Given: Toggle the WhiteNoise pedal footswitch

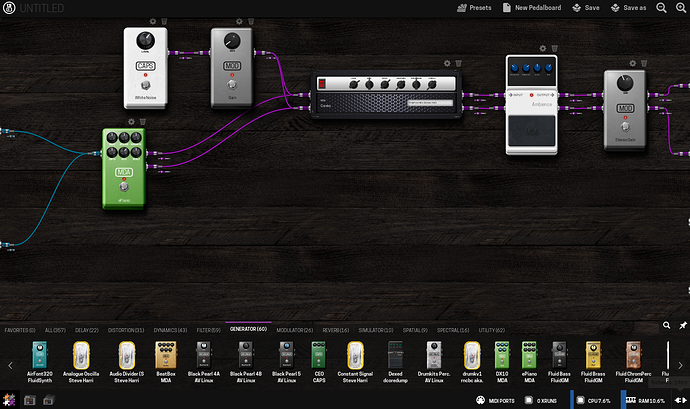Looking at the screenshot, I should point(145,85).
